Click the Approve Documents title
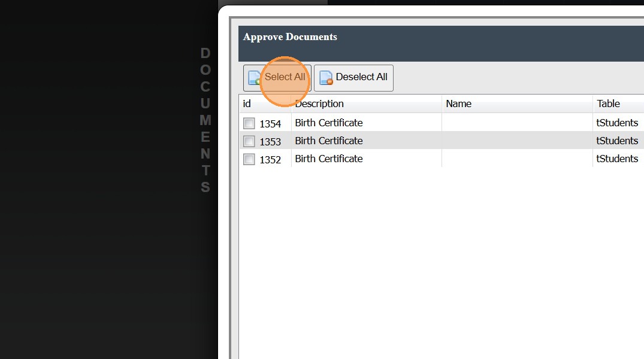 pos(290,37)
